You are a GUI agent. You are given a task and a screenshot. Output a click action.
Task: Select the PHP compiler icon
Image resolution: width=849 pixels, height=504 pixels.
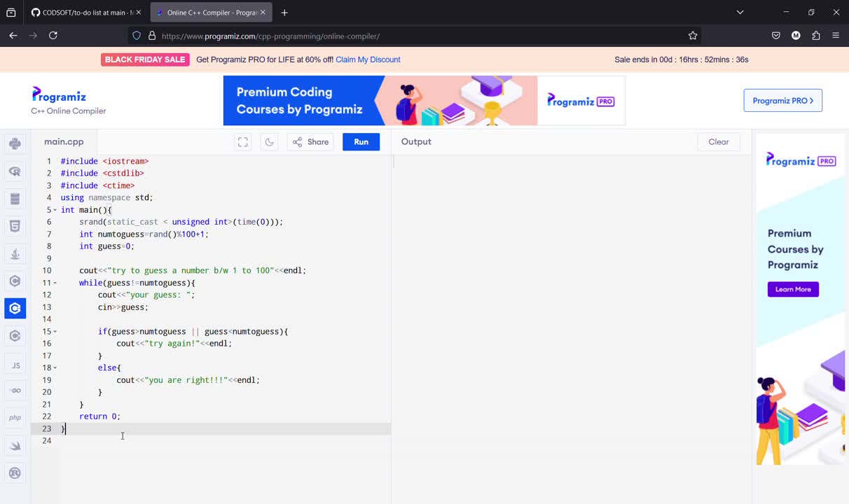pyautogui.click(x=15, y=418)
